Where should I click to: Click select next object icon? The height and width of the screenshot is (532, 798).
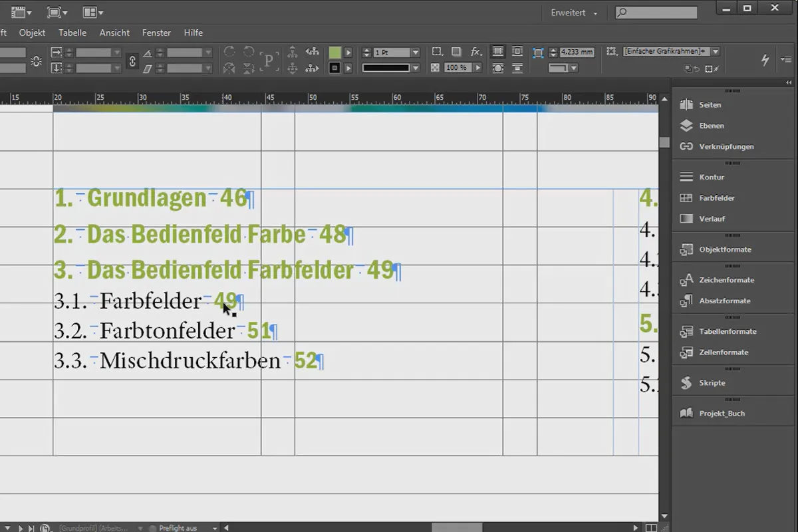[x=313, y=68]
